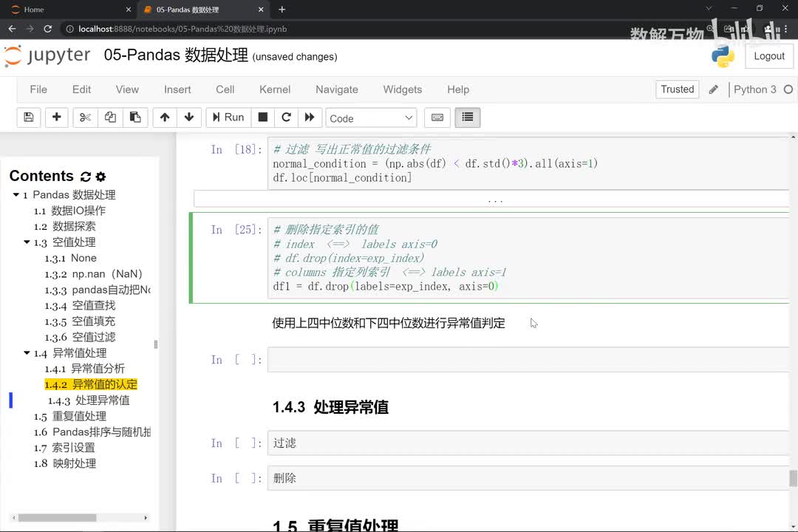This screenshot has width=798, height=532.
Task: Open the Edit menu
Action: pyautogui.click(x=81, y=89)
